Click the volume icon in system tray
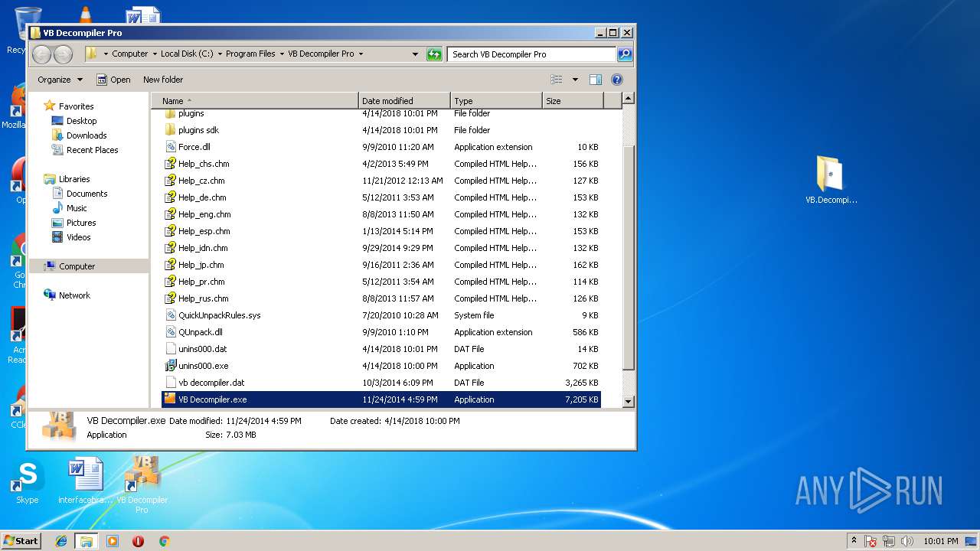 click(906, 541)
